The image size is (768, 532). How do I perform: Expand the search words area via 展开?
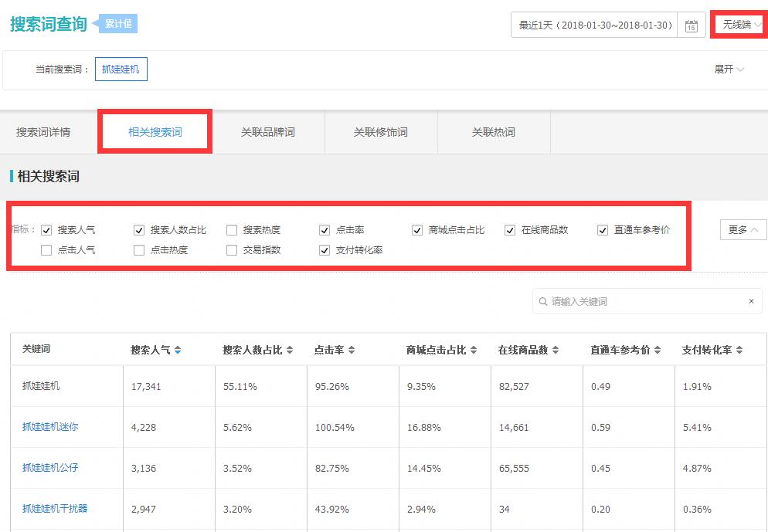(728, 69)
